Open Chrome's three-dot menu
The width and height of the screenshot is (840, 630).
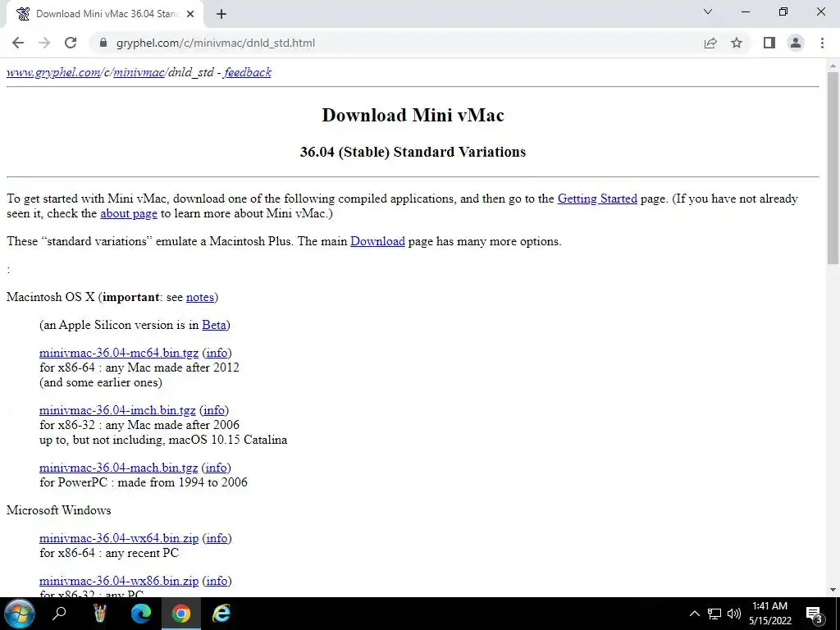[822, 43]
